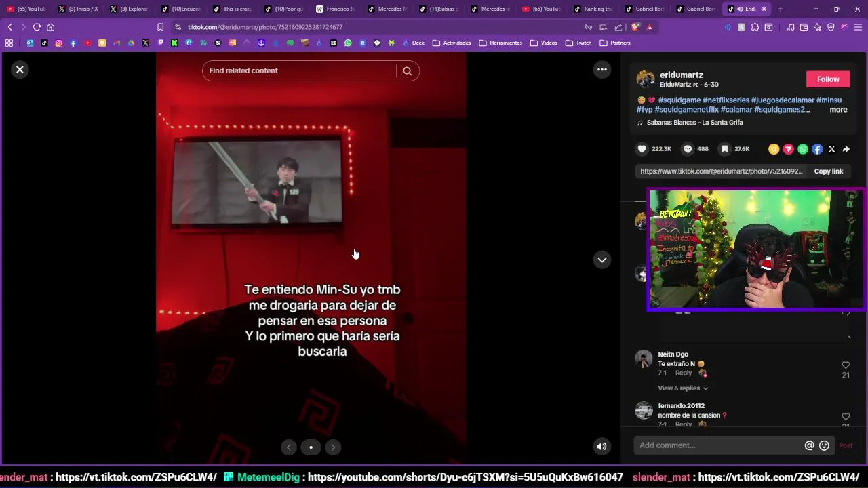Open the three-dots more options menu
Screen dimensions: 868x488
click(601, 69)
